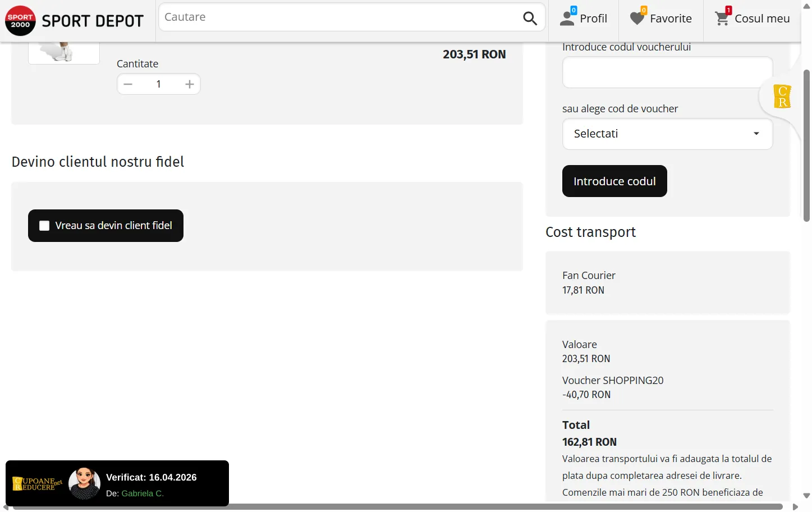
Task: Click the horizontal scrollbar at bottom
Action: [x=397, y=507]
